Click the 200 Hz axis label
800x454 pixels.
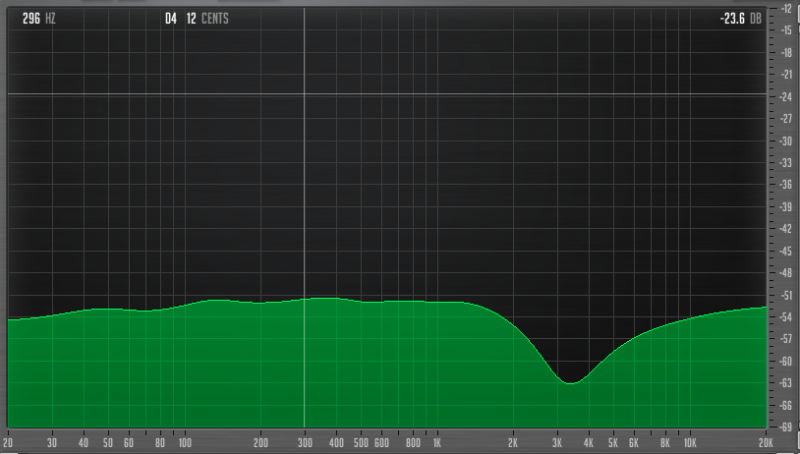[260, 442]
